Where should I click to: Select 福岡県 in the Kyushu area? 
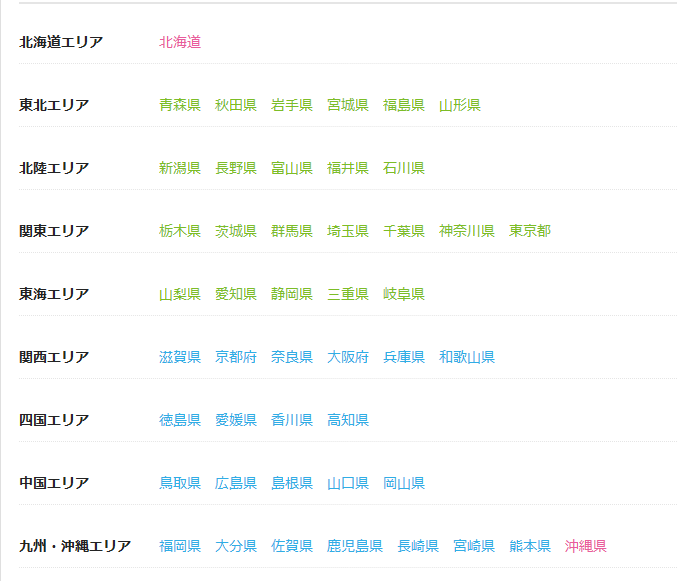pos(180,546)
